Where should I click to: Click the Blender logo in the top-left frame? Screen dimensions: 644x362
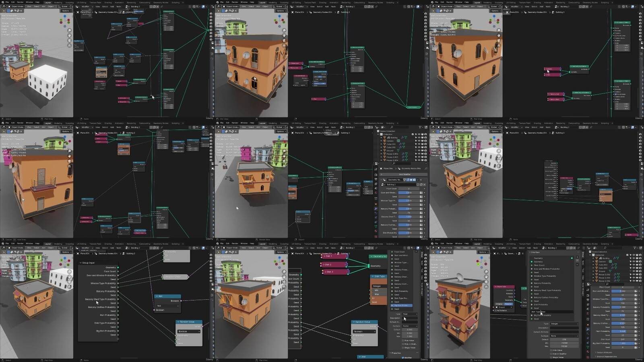(2, 2)
